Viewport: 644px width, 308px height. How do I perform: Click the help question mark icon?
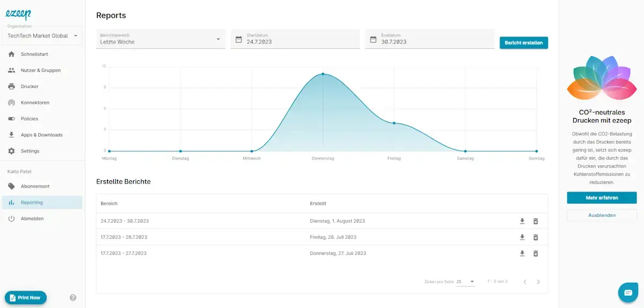click(x=73, y=297)
